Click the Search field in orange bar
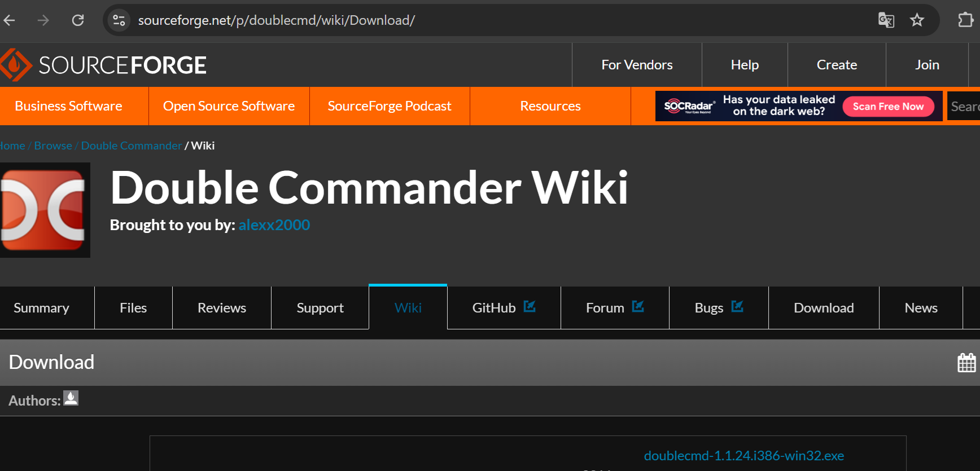The width and height of the screenshot is (980, 471). [x=964, y=106]
